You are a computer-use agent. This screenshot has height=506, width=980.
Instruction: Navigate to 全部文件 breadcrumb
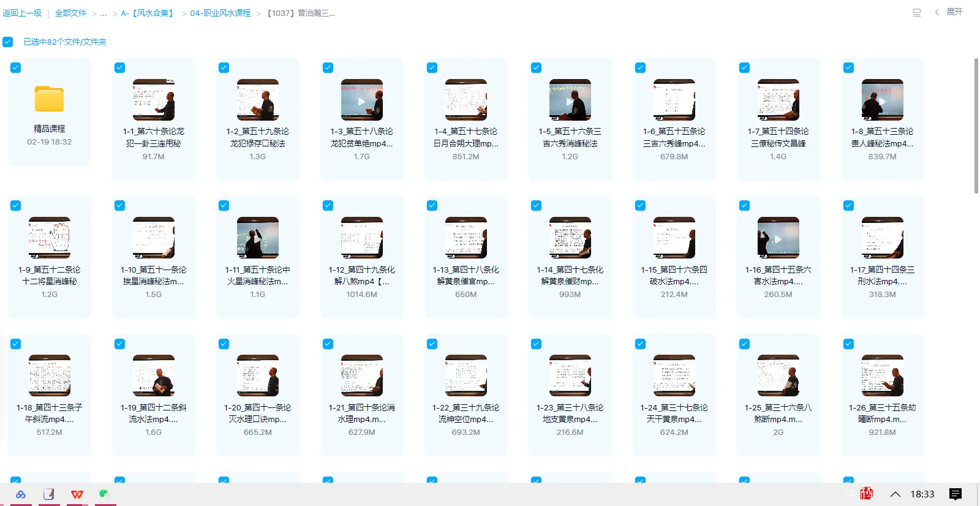coord(71,13)
